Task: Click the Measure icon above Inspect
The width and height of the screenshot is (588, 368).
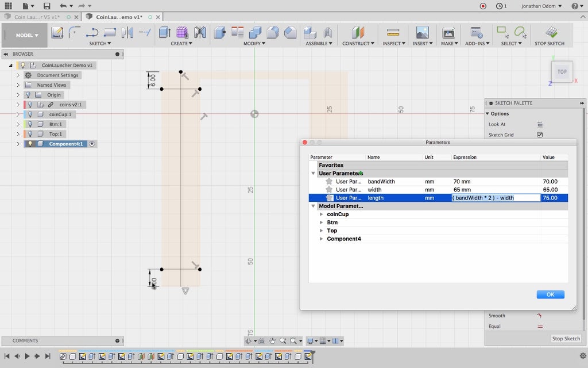Action: click(393, 33)
